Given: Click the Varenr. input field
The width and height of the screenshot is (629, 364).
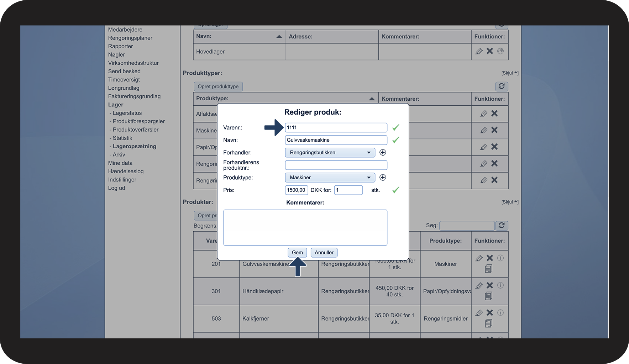Looking at the screenshot, I should 336,128.
